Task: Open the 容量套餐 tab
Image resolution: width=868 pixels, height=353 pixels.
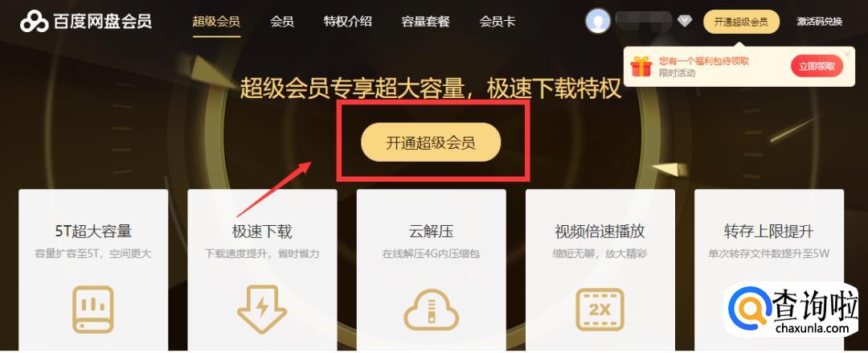Action: pyautogui.click(x=426, y=23)
